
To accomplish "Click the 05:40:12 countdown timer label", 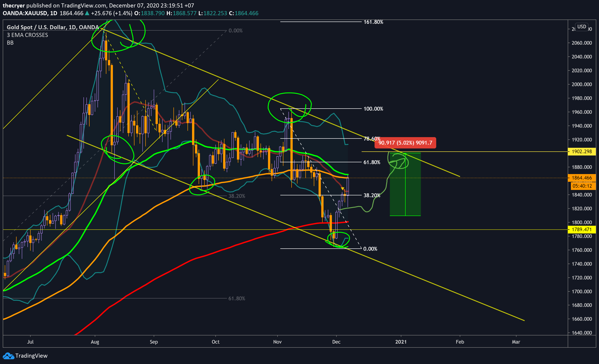I will click(x=583, y=186).
